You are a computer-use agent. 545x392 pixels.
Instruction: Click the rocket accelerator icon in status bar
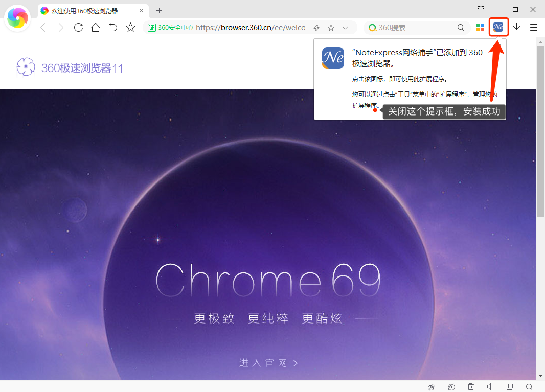432,387
